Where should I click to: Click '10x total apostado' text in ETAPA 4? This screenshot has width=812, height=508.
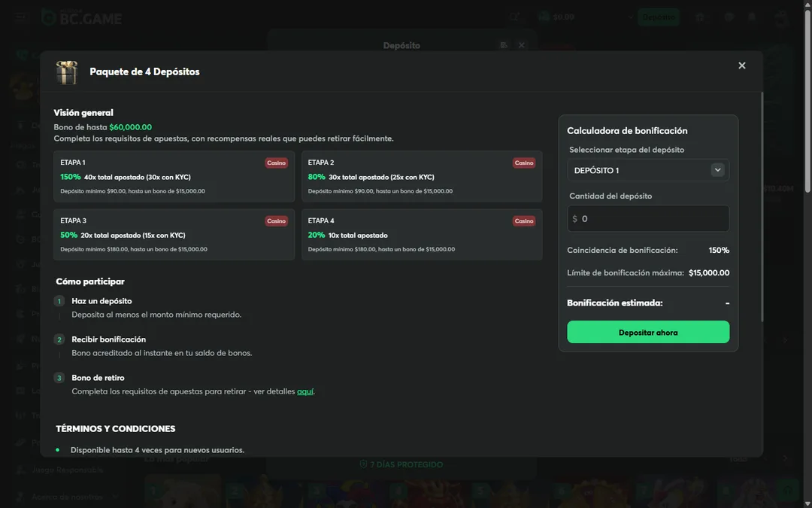(358, 236)
